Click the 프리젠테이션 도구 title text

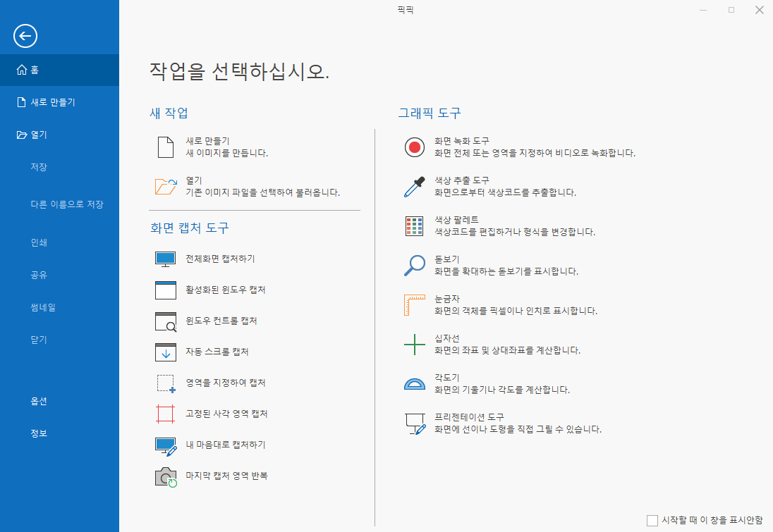[469, 417]
